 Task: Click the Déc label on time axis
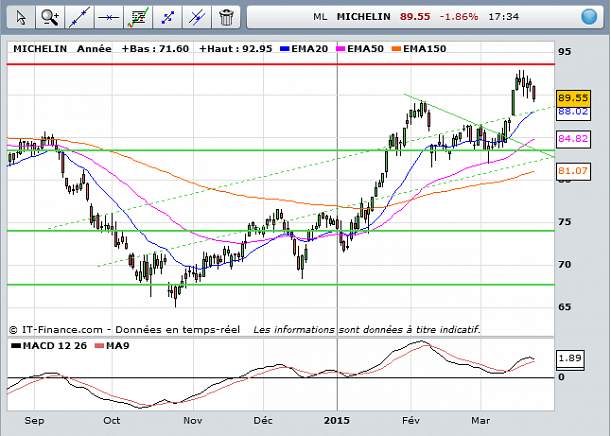tap(263, 421)
